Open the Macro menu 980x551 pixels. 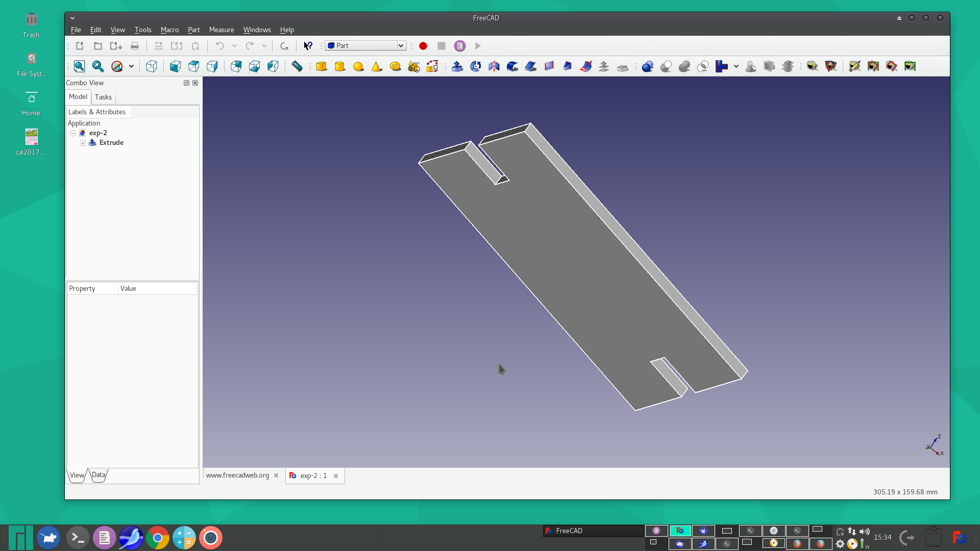pos(169,30)
